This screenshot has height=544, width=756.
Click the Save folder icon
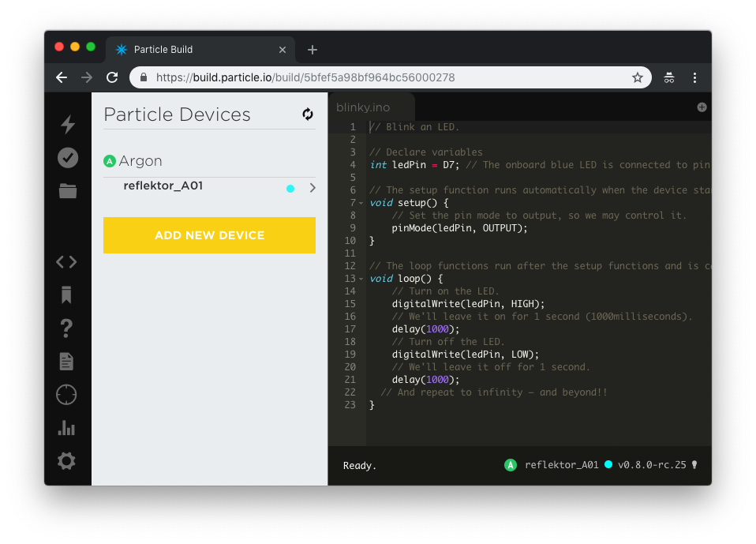(x=68, y=191)
